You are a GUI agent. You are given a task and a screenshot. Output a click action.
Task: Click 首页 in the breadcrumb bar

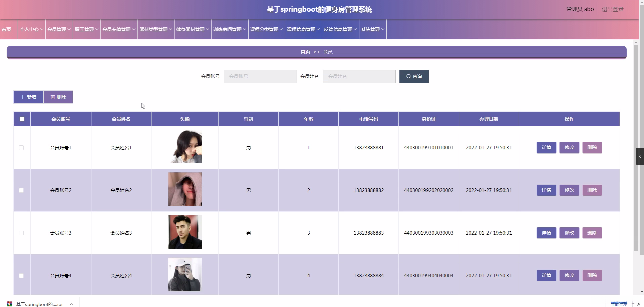(305, 52)
